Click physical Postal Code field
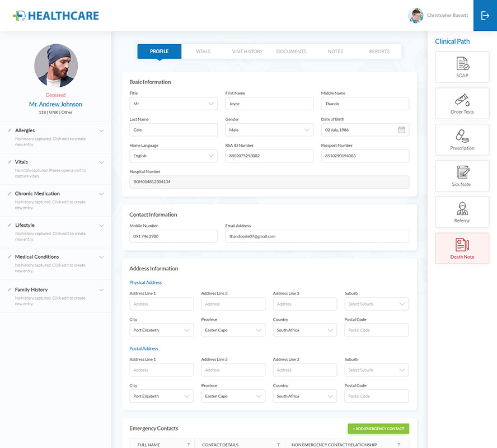Screen dimensions: 497x448 click(x=377, y=330)
